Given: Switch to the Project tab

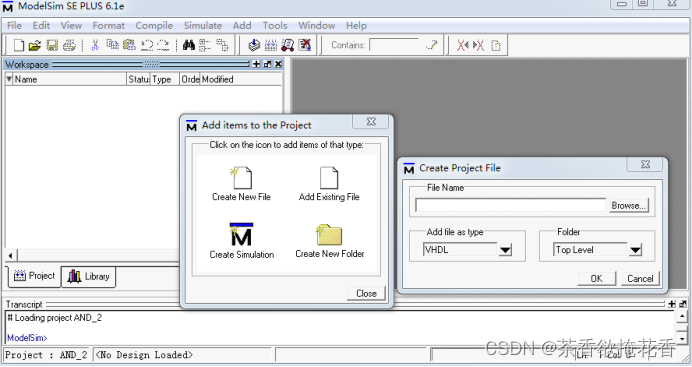Looking at the screenshot, I should click(x=34, y=276).
